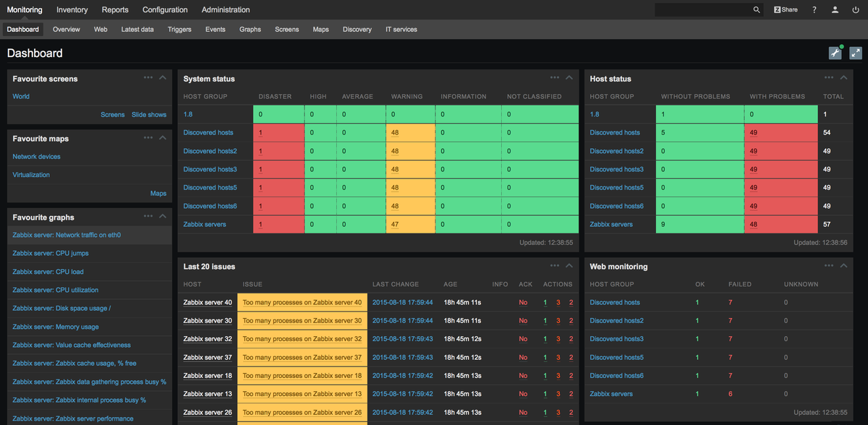Image resolution: width=868 pixels, height=425 pixels.
Task: Open System status widget ellipsis menu
Action: [554, 77]
